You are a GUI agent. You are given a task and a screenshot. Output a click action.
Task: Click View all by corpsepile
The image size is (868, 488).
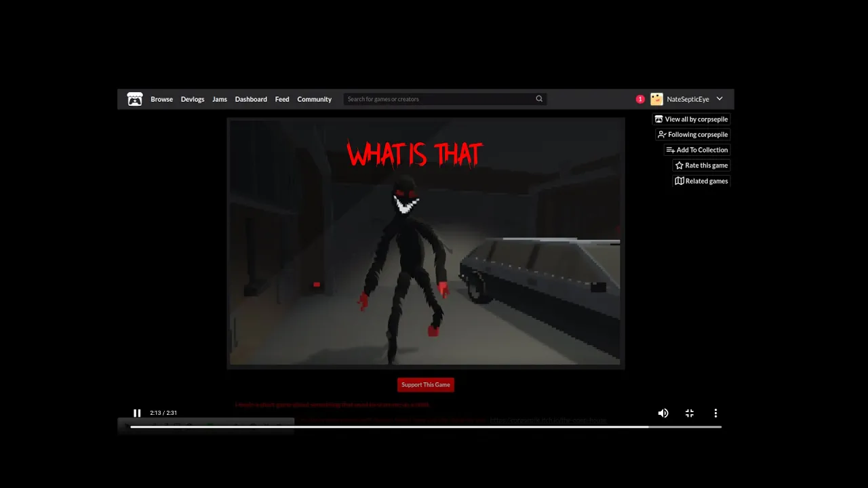(x=692, y=119)
